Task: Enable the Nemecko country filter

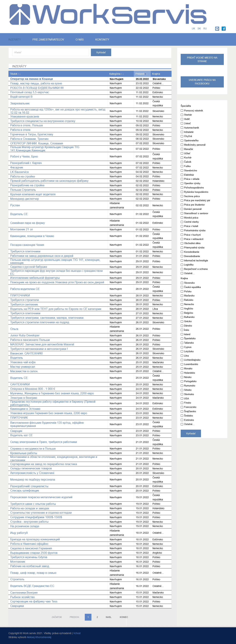Action: click(182, 304)
